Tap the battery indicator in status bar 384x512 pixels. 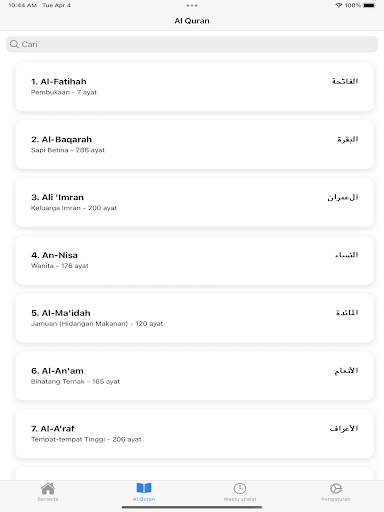click(x=370, y=5)
